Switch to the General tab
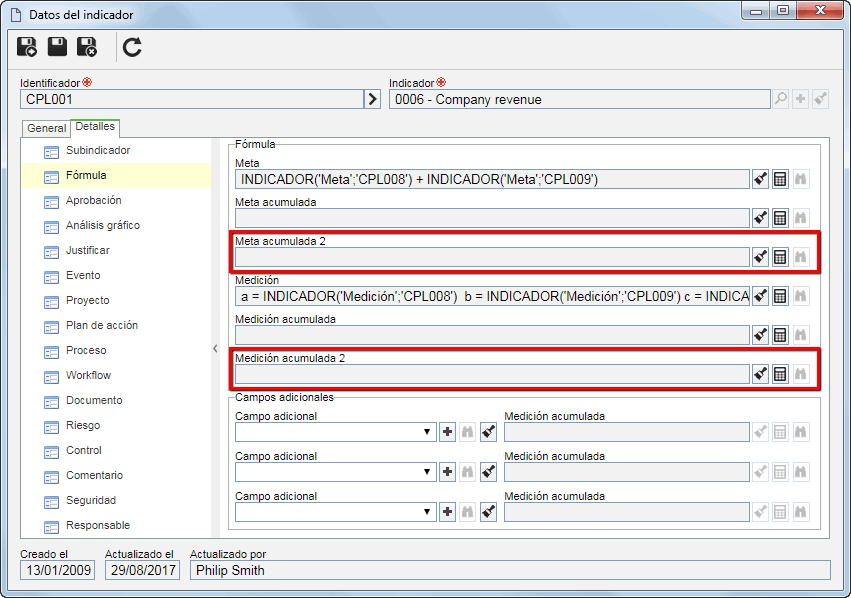The width and height of the screenshot is (851, 598). 47,128
